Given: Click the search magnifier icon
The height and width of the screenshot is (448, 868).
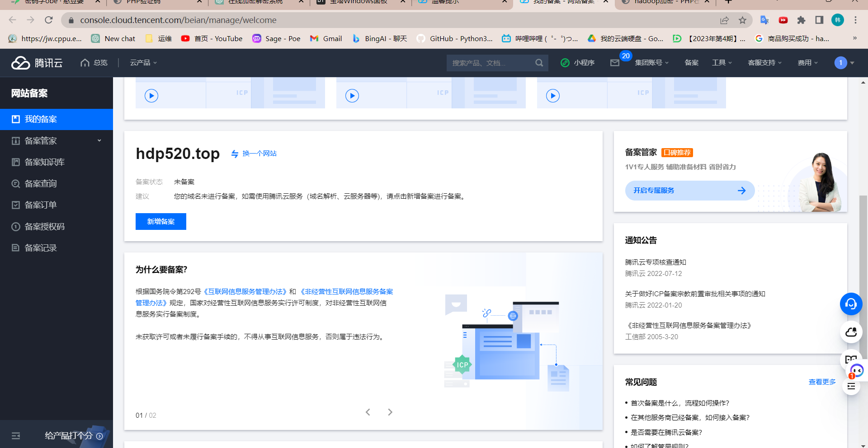Looking at the screenshot, I should tap(539, 63).
